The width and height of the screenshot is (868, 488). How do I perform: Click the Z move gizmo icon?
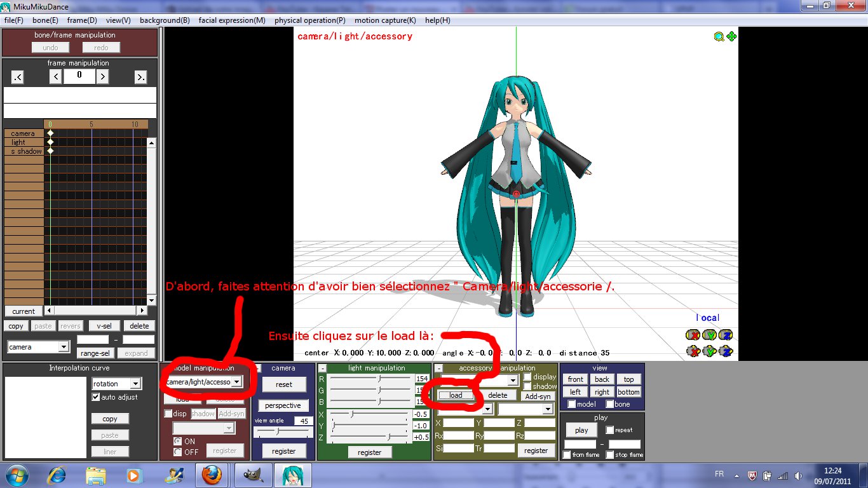pyautogui.click(x=726, y=351)
